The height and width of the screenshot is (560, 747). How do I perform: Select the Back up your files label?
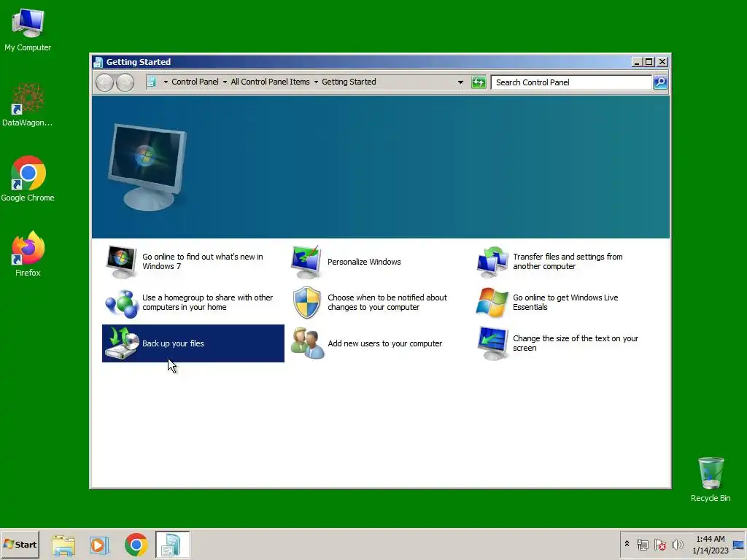click(x=173, y=343)
